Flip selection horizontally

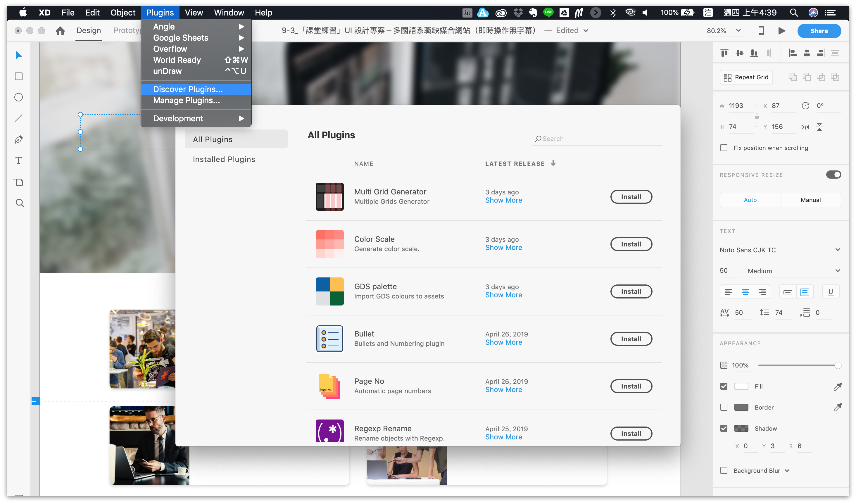point(805,127)
